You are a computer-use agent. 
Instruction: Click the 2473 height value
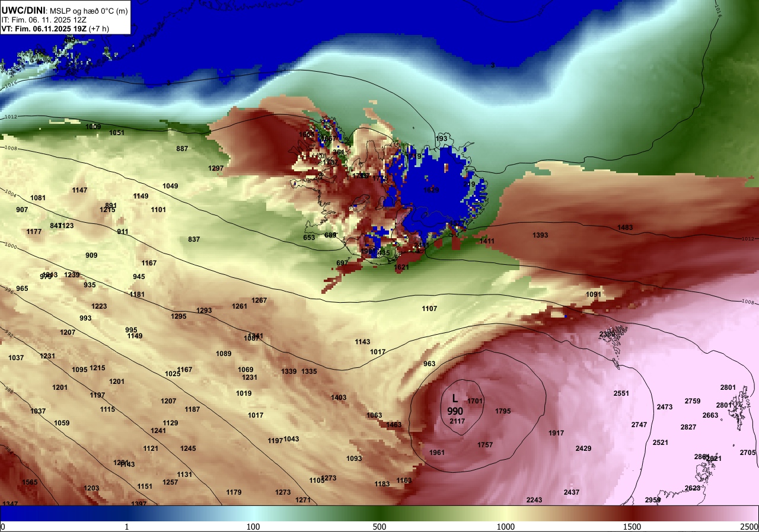tap(665, 407)
